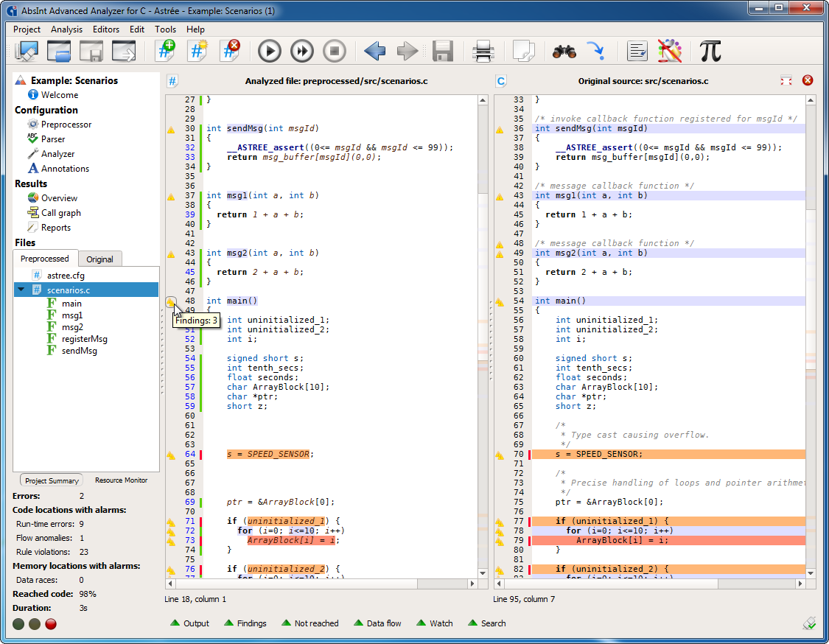The width and height of the screenshot is (829, 644).
Task: Open the Reports view
Action: [49, 228]
